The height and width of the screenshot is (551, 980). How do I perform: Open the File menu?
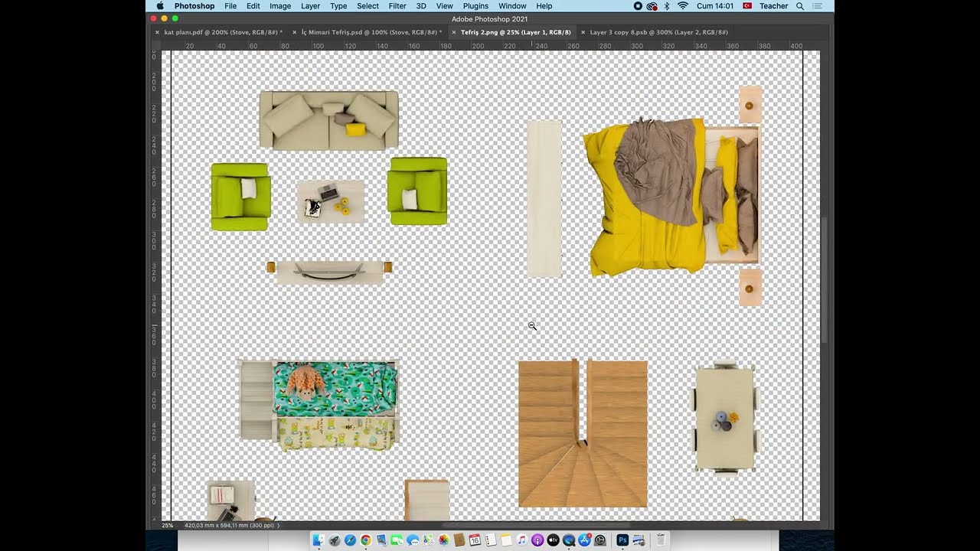pos(230,6)
